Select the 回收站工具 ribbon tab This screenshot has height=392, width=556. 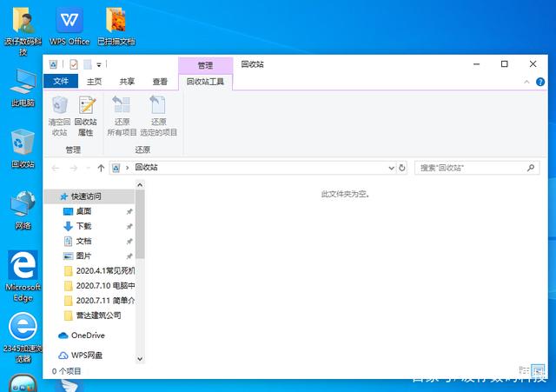205,82
